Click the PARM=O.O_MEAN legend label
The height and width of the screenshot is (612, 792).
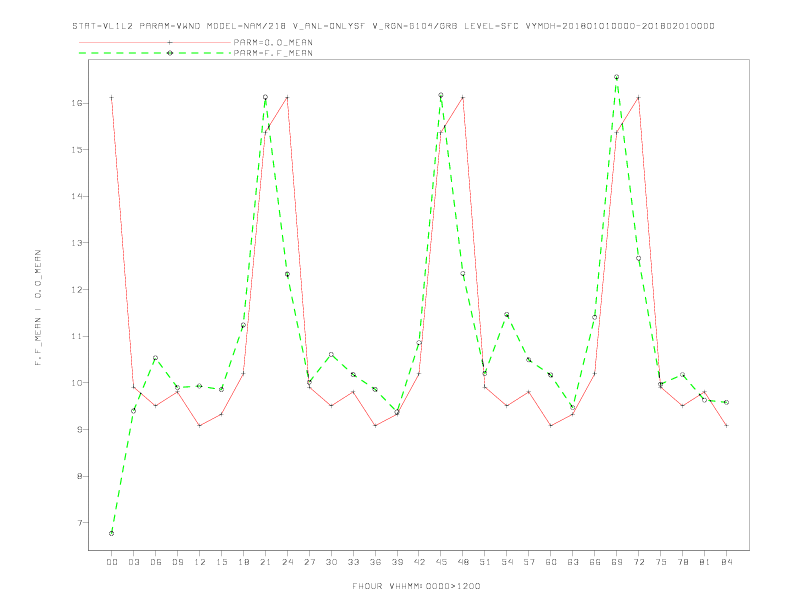[x=273, y=42]
